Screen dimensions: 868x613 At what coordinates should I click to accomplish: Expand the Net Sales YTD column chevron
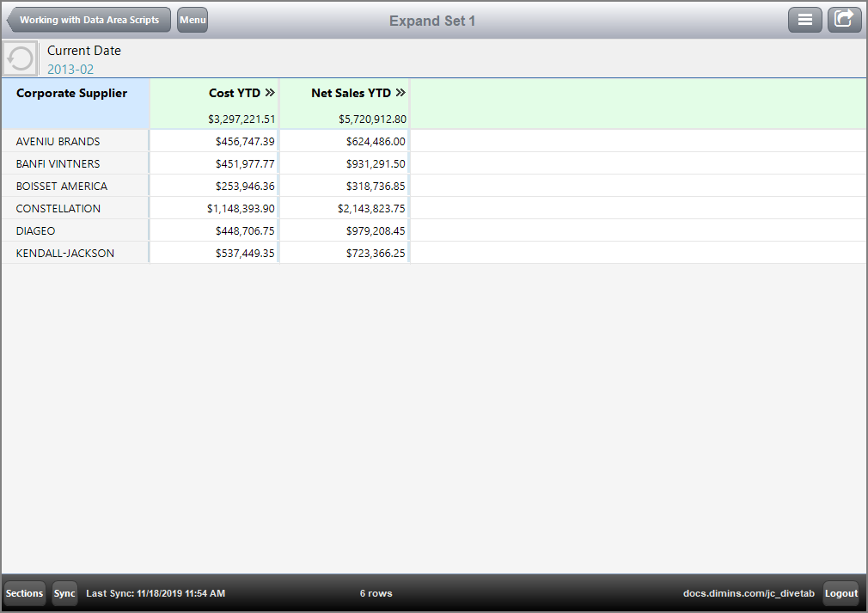click(400, 92)
